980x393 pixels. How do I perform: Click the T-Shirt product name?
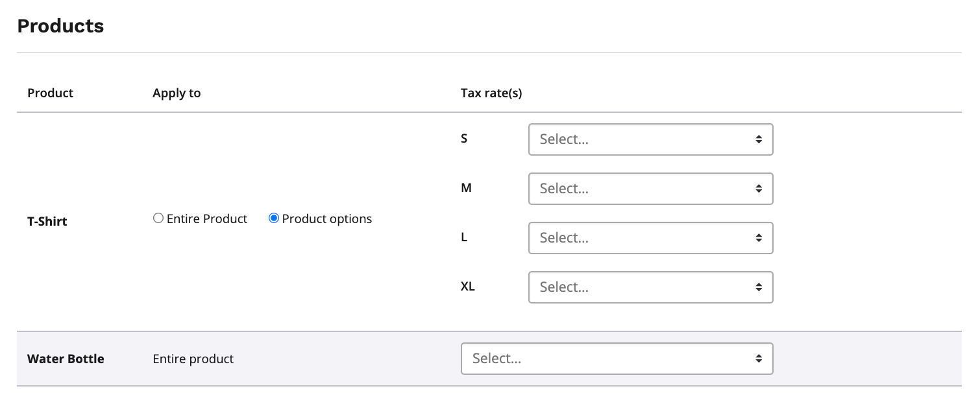(x=47, y=221)
